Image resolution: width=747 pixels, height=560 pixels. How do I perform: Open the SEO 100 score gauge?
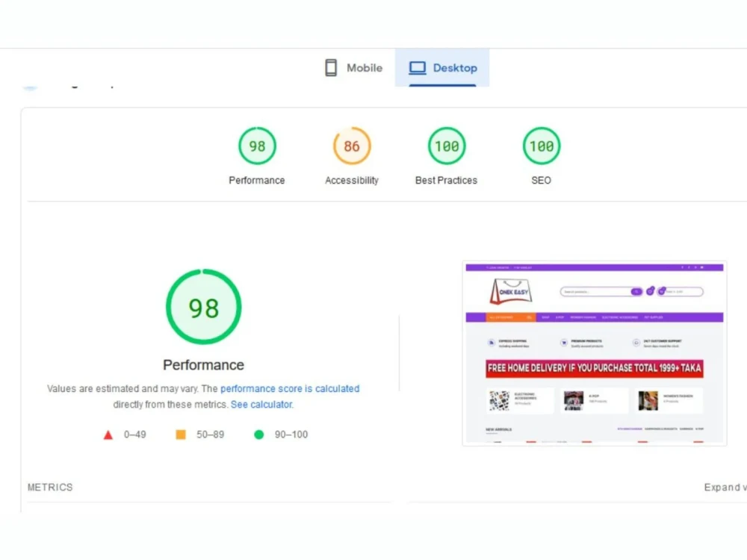541,146
